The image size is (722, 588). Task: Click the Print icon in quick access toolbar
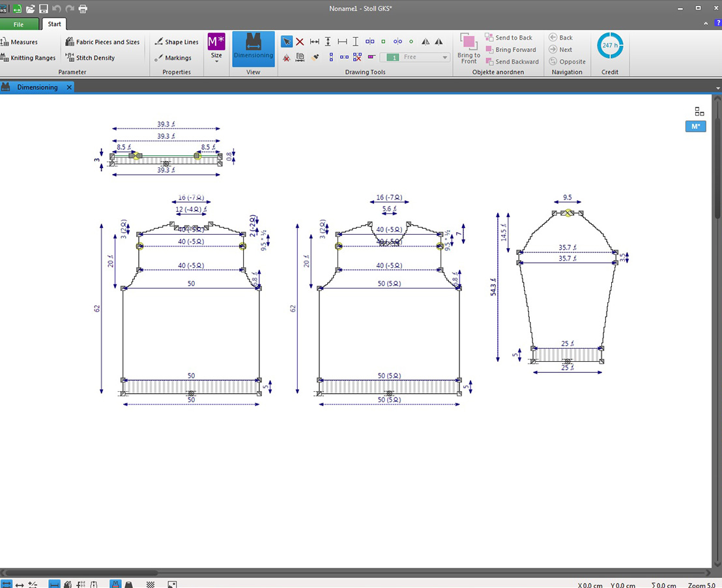pyautogui.click(x=83, y=8)
